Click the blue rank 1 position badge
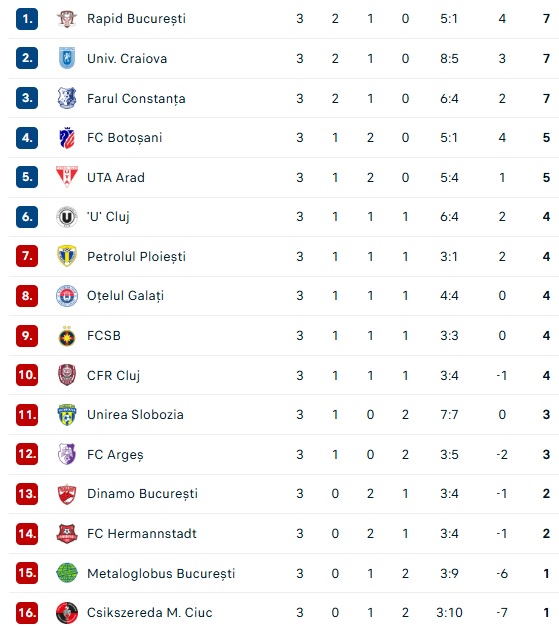The height and width of the screenshot is (627, 559). [27, 19]
